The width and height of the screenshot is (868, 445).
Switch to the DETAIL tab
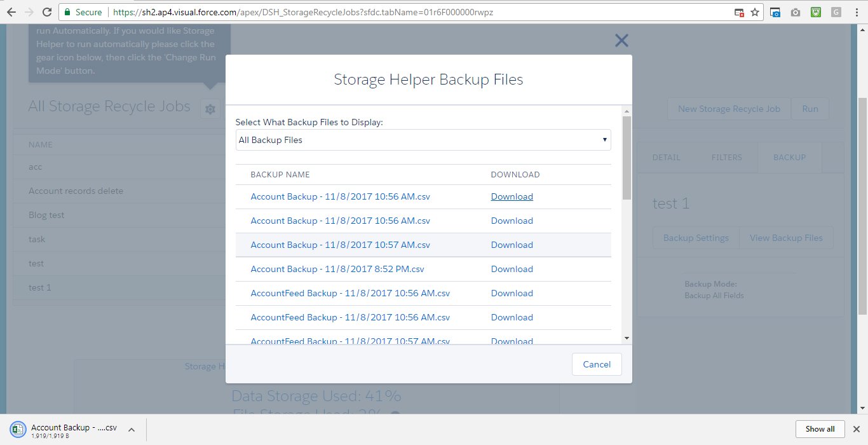click(666, 157)
